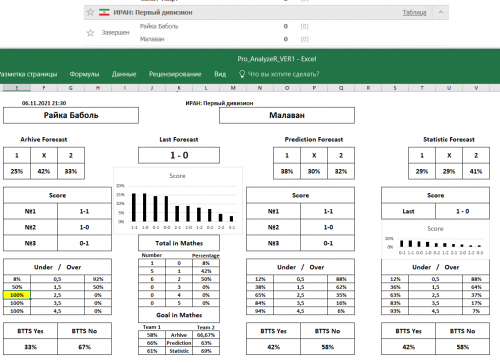Select column Q header
The height and width of the screenshot is (363, 500).
[x=341, y=88]
